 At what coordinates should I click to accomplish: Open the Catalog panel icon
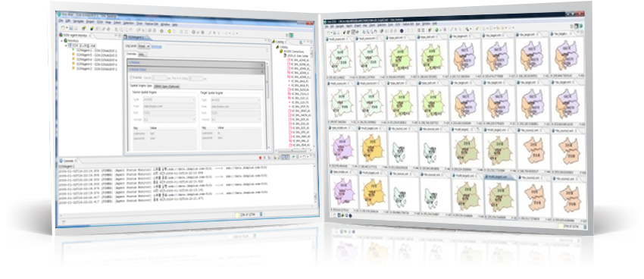coord(273,42)
